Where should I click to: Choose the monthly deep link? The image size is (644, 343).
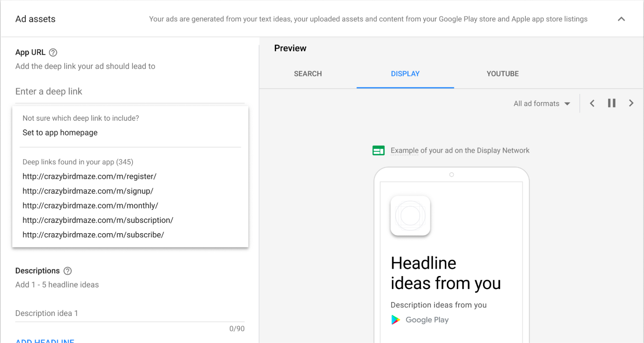pyautogui.click(x=90, y=205)
